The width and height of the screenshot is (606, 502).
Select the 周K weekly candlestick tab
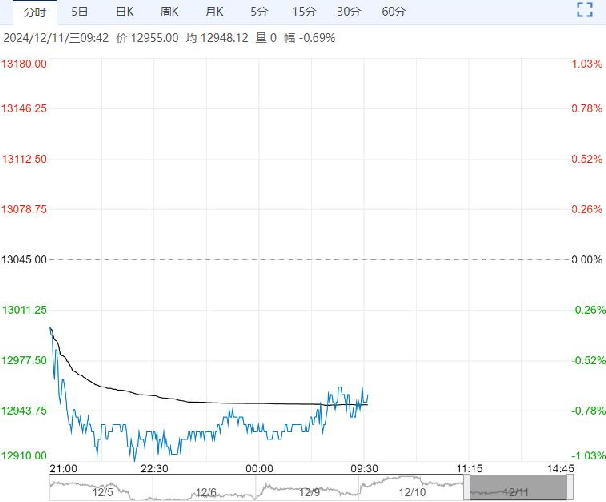[x=169, y=13]
